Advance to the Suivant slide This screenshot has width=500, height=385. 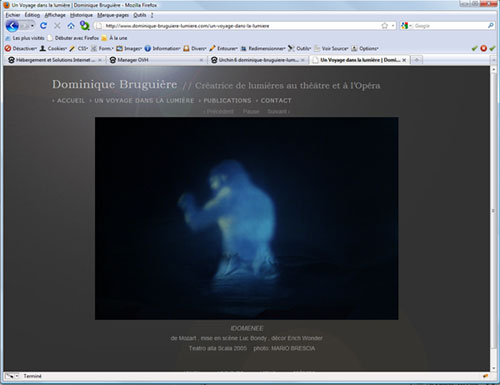(x=278, y=112)
